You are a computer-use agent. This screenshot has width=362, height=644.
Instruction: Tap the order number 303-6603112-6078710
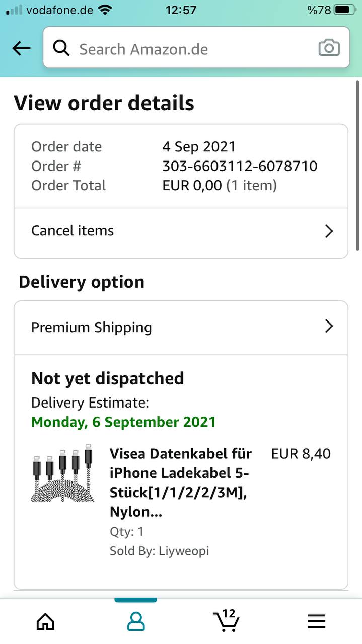coord(240,166)
